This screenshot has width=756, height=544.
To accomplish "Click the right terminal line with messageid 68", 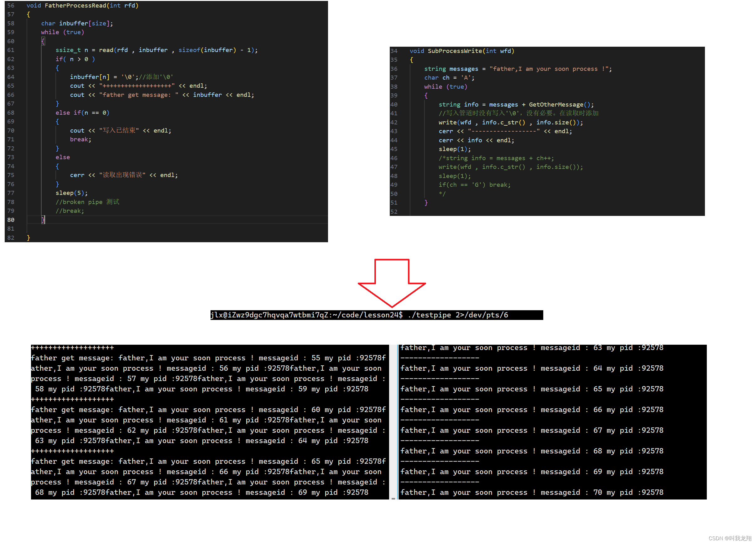I will click(x=532, y=451).
